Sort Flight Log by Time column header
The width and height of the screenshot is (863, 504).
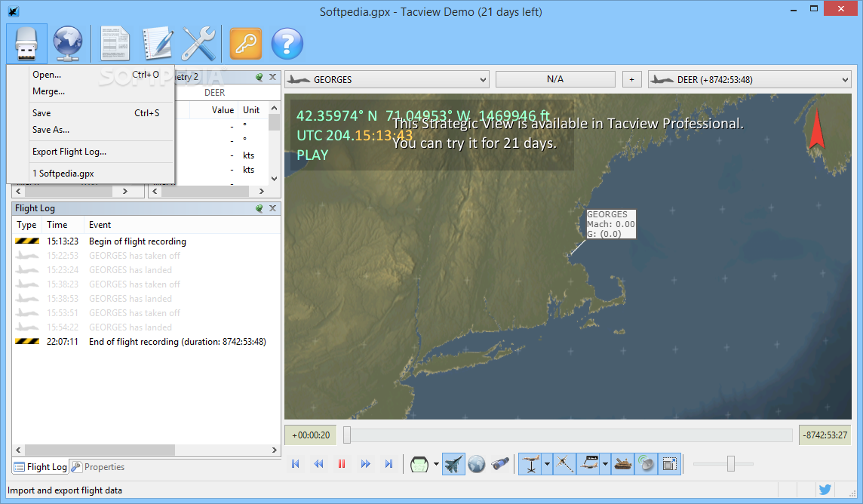(x=63, y=225)
